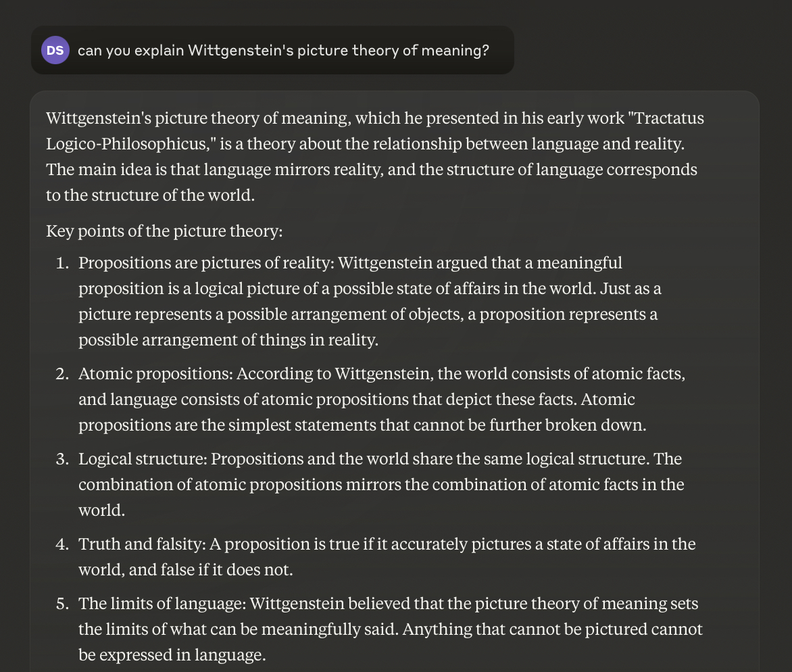Click the number 2 list marker
Viewport: 792px width, 672px height.
[62, 374]
